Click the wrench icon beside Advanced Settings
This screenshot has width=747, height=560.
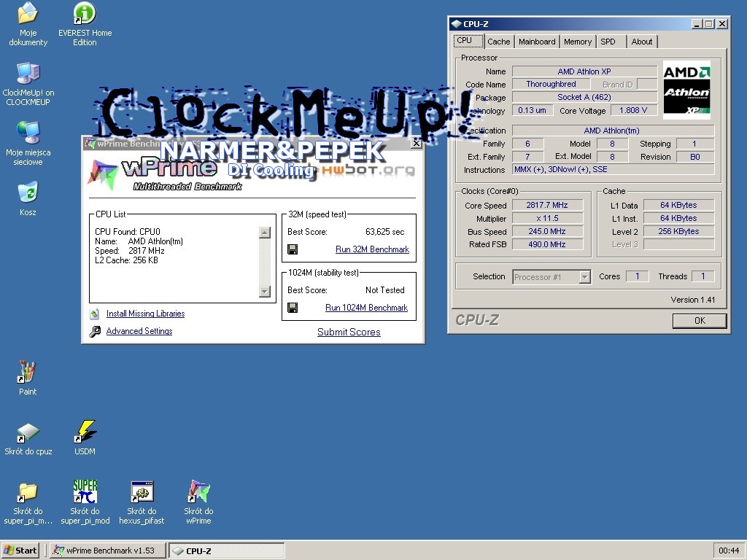pyautogui.click(x=95, y=331)
